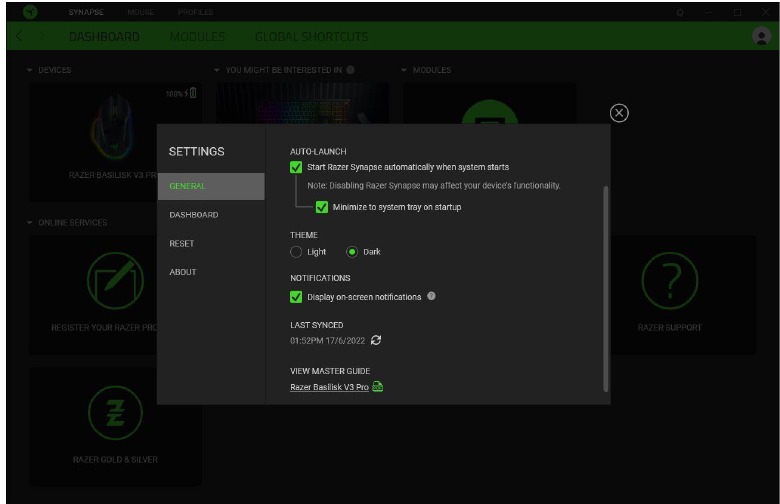This screenshot has width=780, height=504.
Task: Switch to the Mouse top tab
Action: [x=140, y=12]
